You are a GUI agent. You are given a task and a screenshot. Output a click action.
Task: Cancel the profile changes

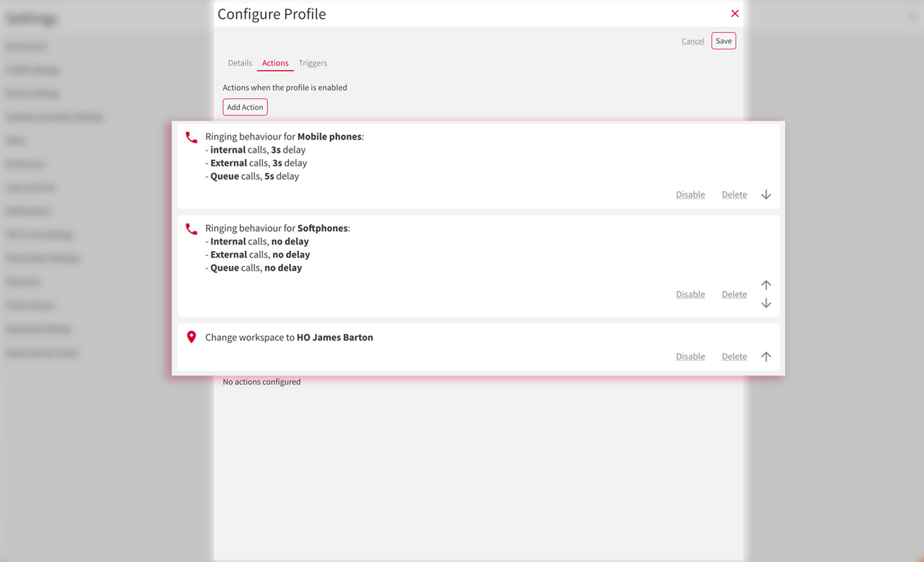693,42
